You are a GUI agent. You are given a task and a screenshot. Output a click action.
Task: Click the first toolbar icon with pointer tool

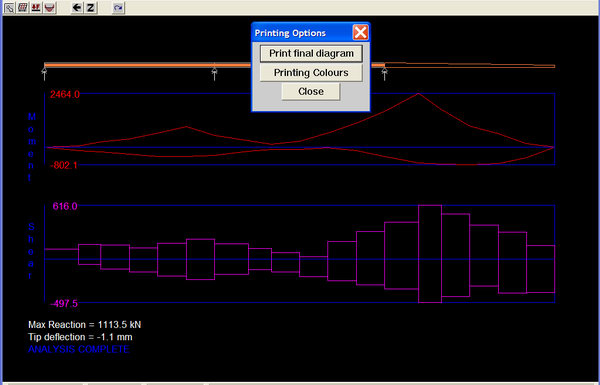10,7
